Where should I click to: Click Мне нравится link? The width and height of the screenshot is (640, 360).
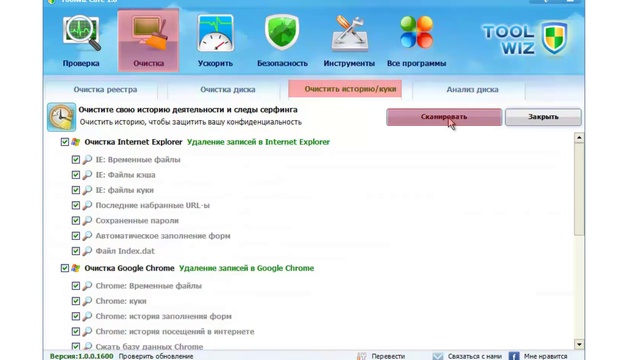pyautogui.click(x=546, y=356)
